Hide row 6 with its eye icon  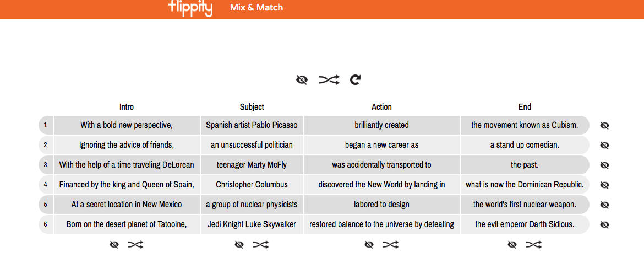pos(604,224)
